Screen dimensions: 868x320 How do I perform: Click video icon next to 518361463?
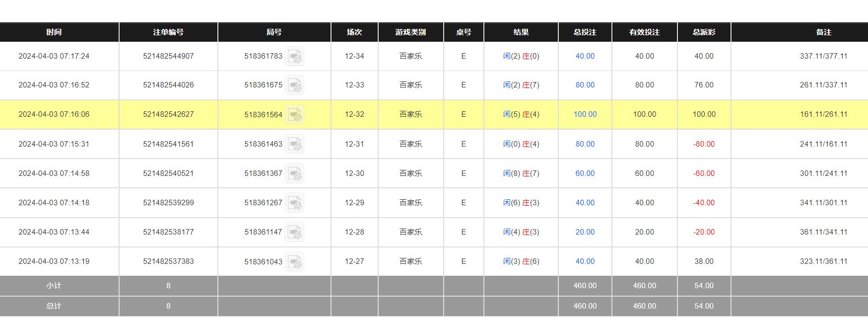[294, 144]
